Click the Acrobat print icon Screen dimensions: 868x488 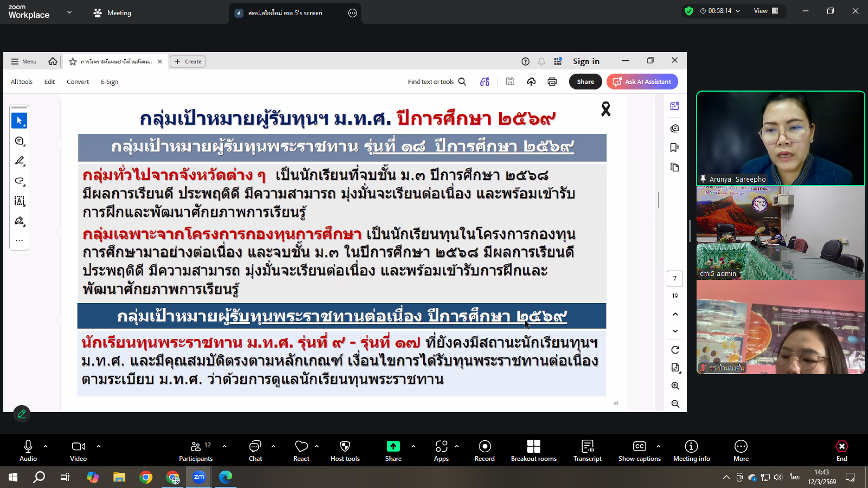point(552,82)
